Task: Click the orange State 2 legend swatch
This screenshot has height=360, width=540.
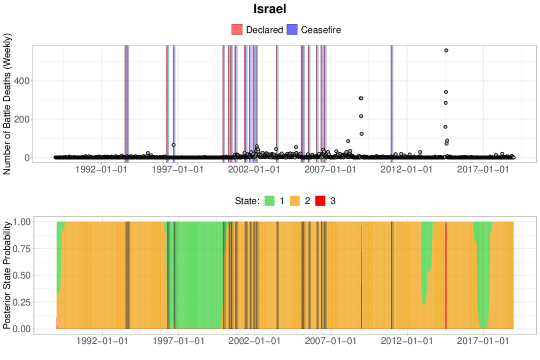Action: (x=295, y=201)
